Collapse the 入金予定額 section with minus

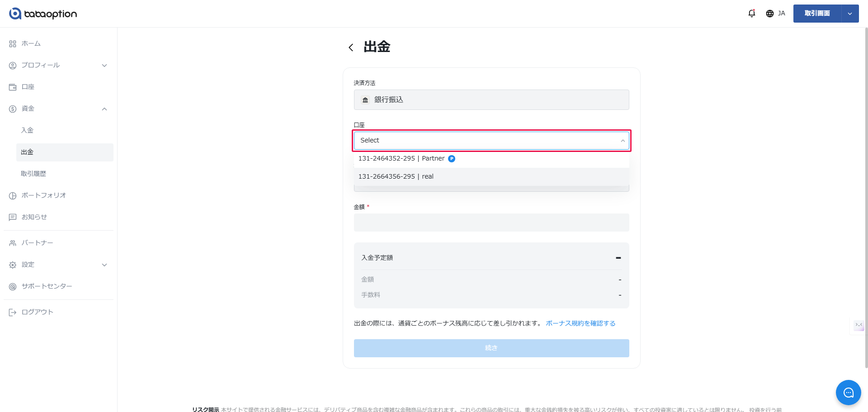618,258
